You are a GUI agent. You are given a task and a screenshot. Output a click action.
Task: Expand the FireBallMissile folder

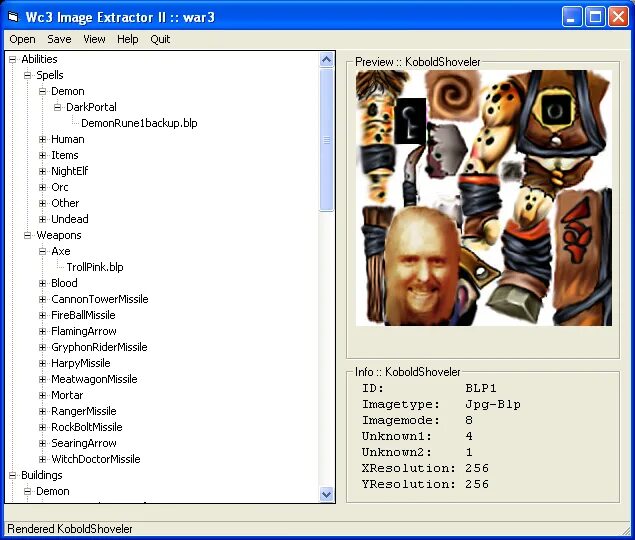[x=43, y=316]
